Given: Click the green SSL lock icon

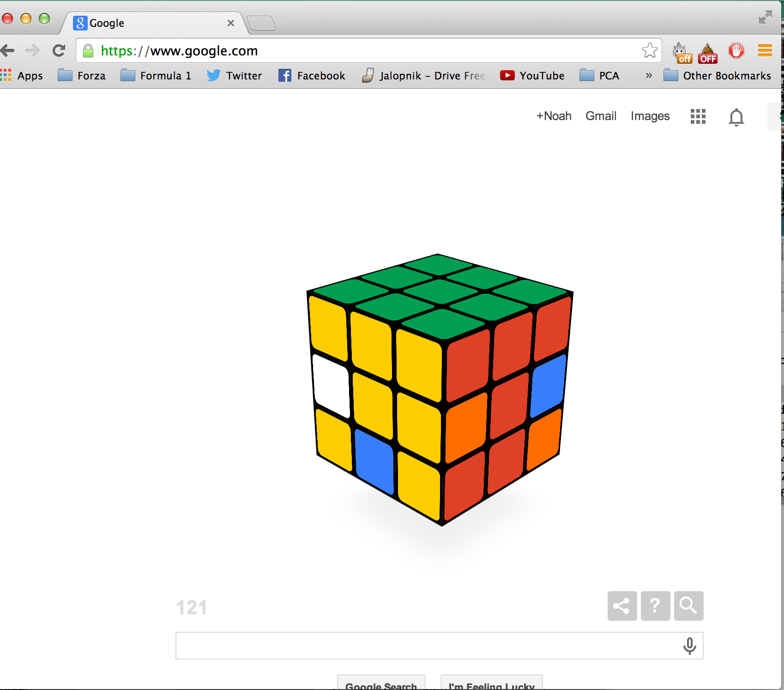Looking at the screenshot, I should pos(88,51).
